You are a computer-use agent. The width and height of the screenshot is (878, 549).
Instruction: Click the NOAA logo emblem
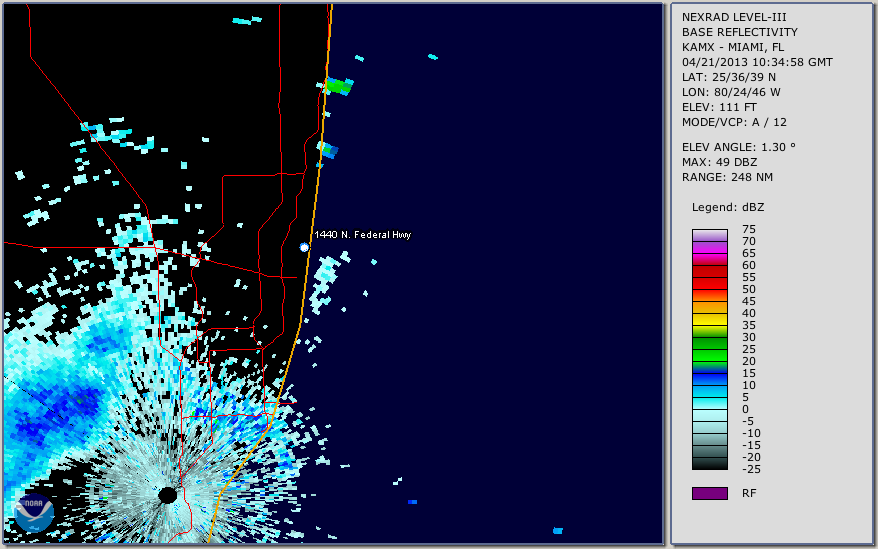click(34, 512)
